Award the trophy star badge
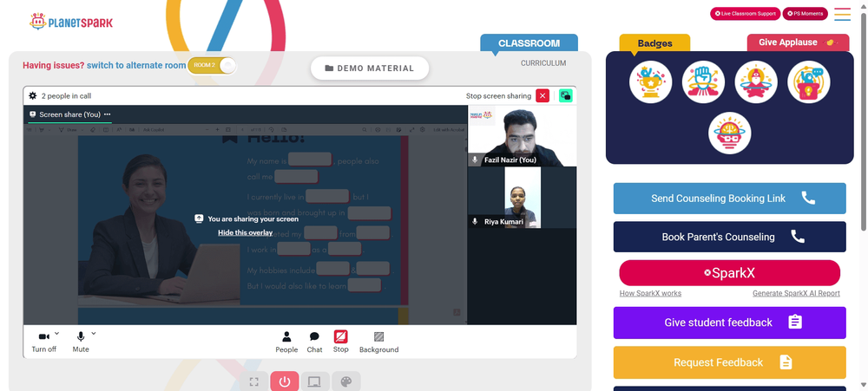The width and height of the screenshot is (868, 391). (x=650, y=81)
